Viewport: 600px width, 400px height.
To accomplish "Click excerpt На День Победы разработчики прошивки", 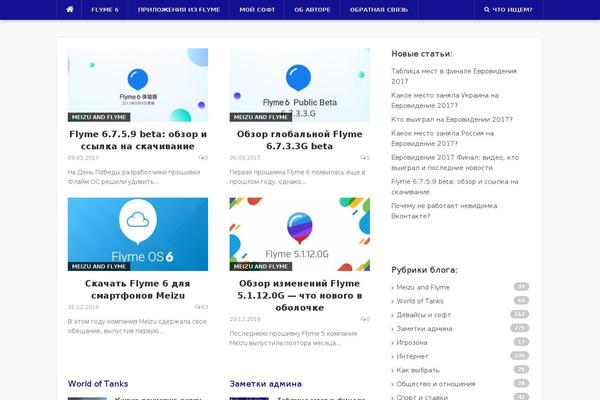I will point(134,177).
